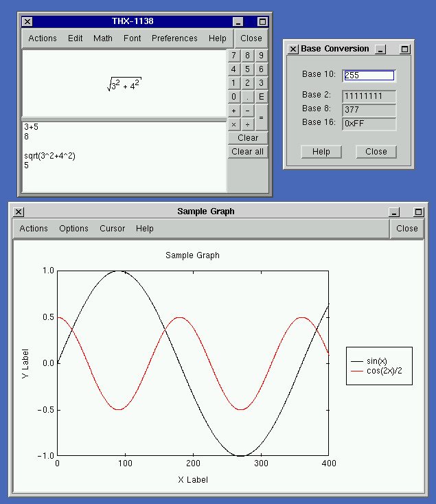Open Help menu in Sample Graph

tap(145, 229)
